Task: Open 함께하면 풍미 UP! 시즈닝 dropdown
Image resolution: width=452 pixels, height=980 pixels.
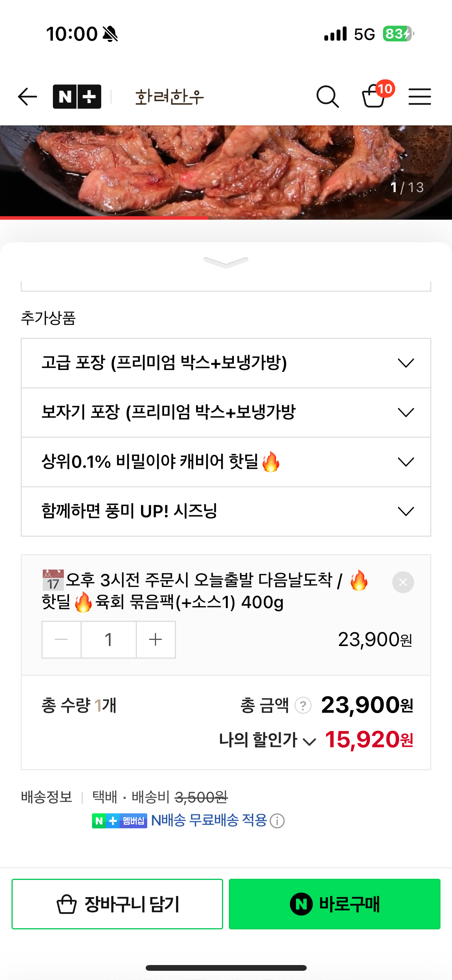Action: pyautogui.click(x=226, y=511)
